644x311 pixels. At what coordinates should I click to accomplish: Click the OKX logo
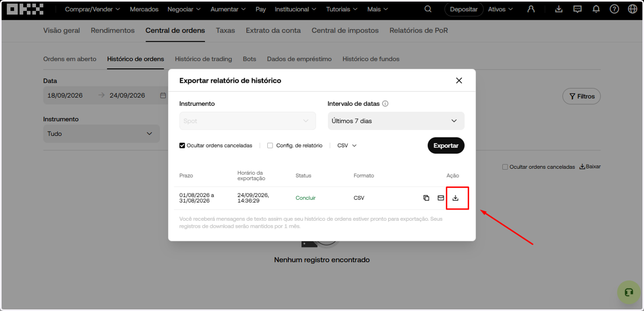[x=25, y=9]
